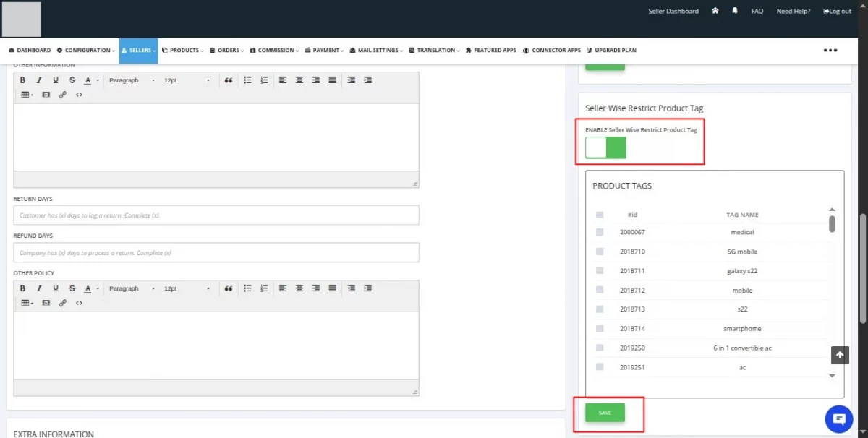Open the live chat bubble
Image resolution: width=868 pixels, height=438 pixels.
pos(839,418)
